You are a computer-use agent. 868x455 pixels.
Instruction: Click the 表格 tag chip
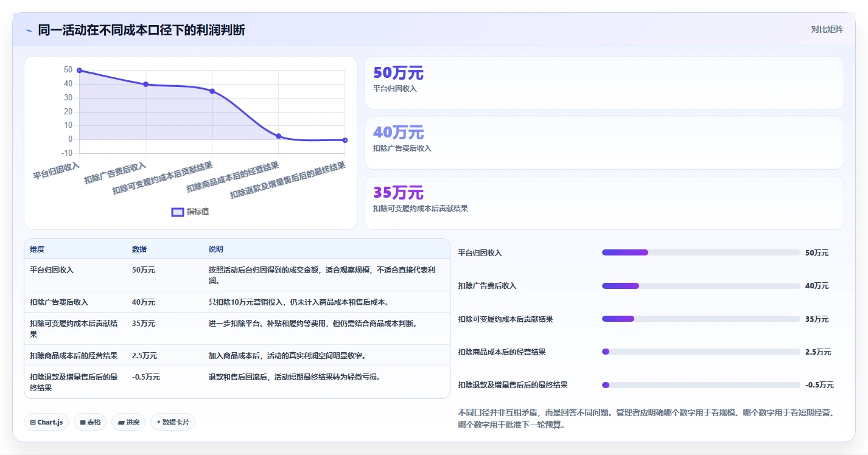(x=91, y=422)
